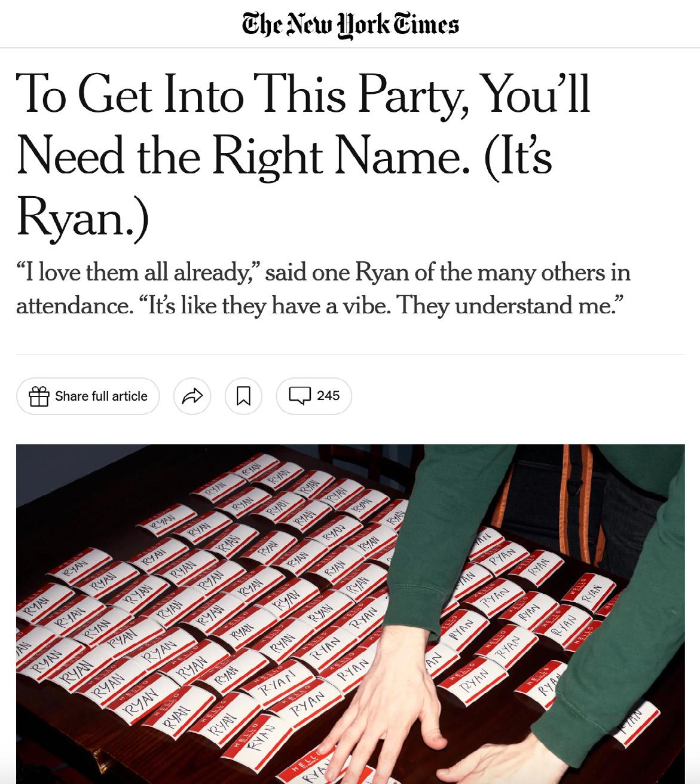This screenshot has width=700, height=784.
Task: Click the speech bubble comments icon
Action: (x=300, y=395)
